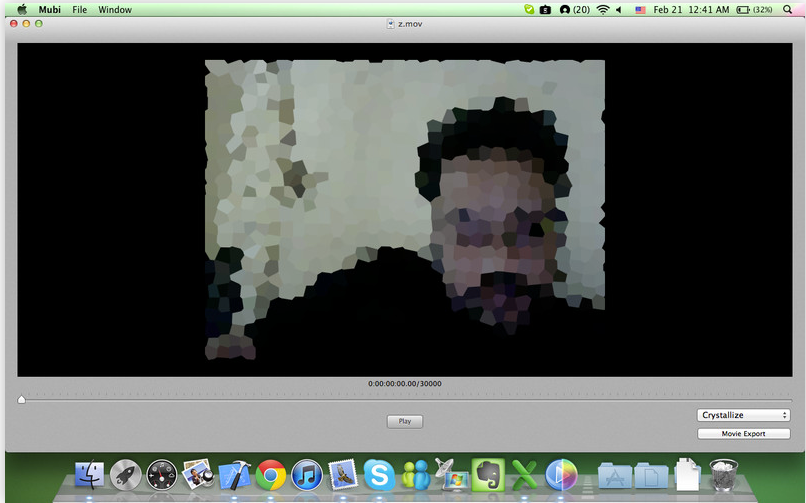Open Dashboard gauge icon in dock
This screenshot has width=806, height=503.
click(x=161, y=474)
